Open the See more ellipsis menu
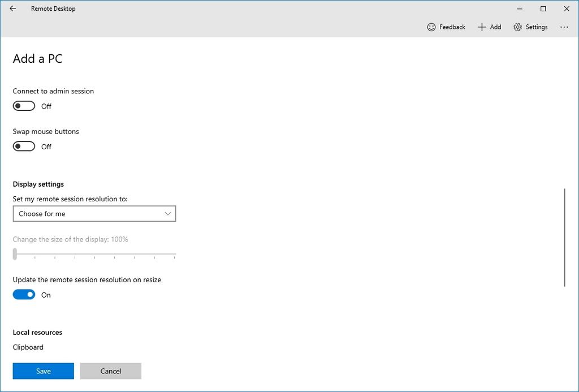The height and width of the screenshot is (392, 579). pyautogui.click(x=564, y=27)
